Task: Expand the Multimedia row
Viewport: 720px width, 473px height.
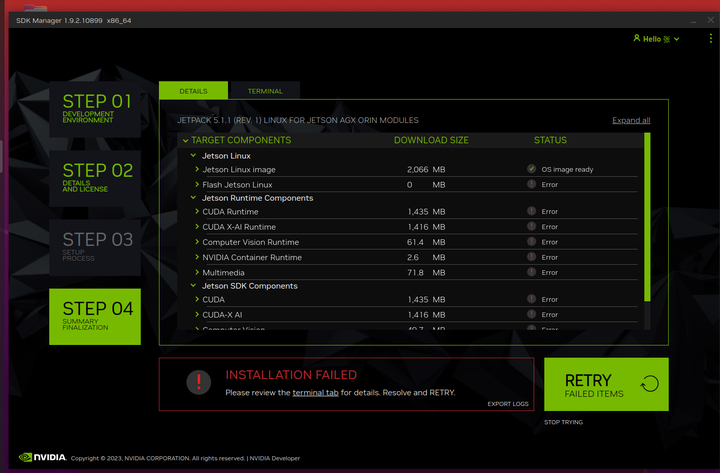Action: coord(197,272)
